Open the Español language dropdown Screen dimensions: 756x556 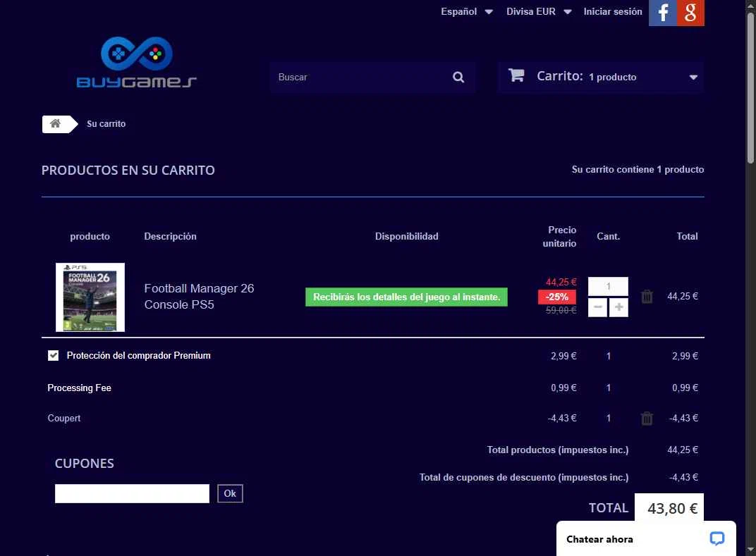tap(466, 11)
